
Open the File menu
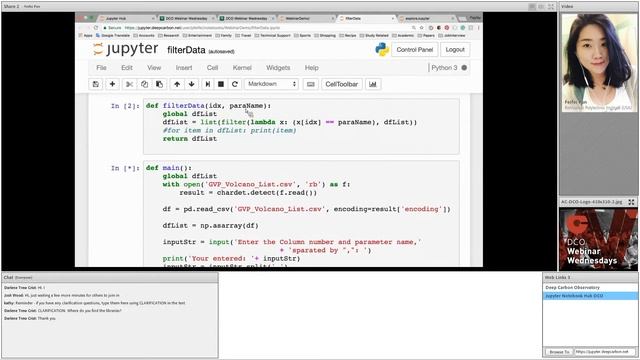click(101, 68)
